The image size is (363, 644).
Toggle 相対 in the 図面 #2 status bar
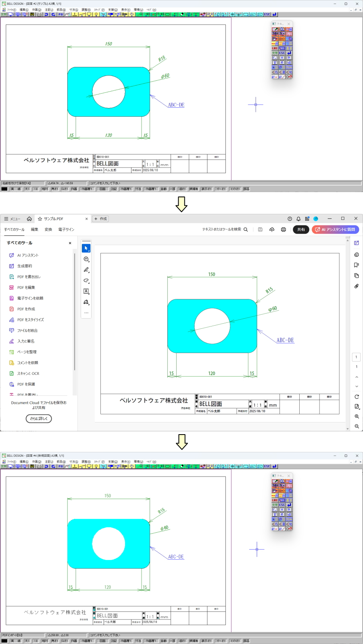45,189
